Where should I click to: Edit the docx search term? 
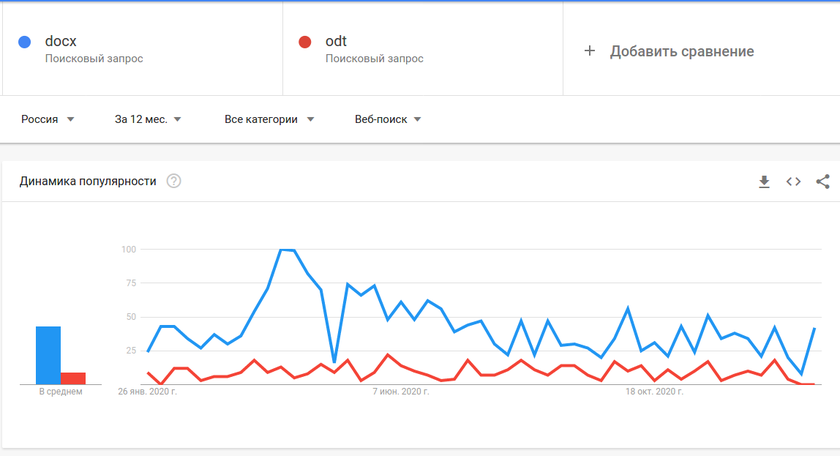click(x=61, y=41)
